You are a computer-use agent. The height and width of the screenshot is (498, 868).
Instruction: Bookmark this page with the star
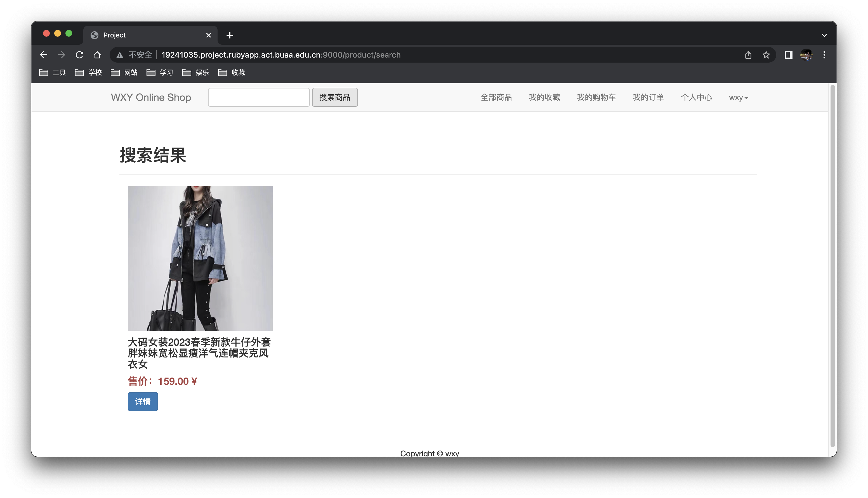coord(766,55)
